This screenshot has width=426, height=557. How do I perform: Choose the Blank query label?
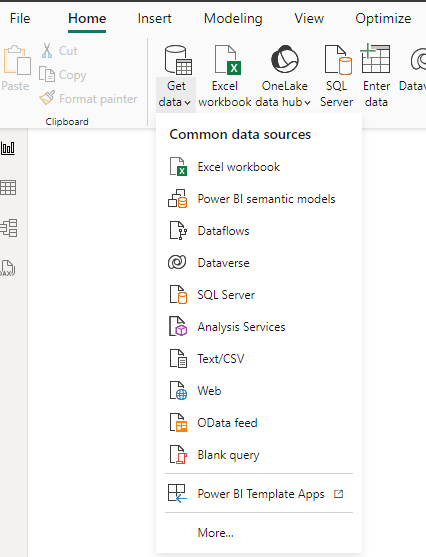228,455
